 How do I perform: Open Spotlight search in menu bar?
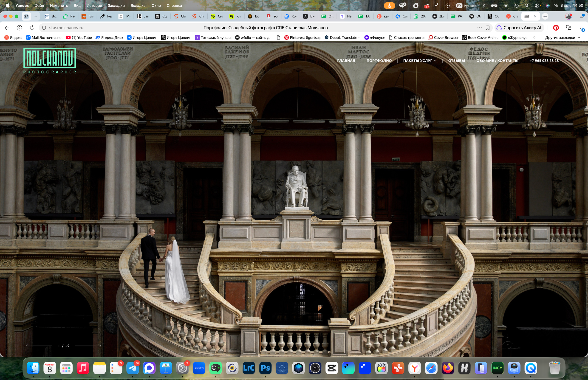click(526, 6)
